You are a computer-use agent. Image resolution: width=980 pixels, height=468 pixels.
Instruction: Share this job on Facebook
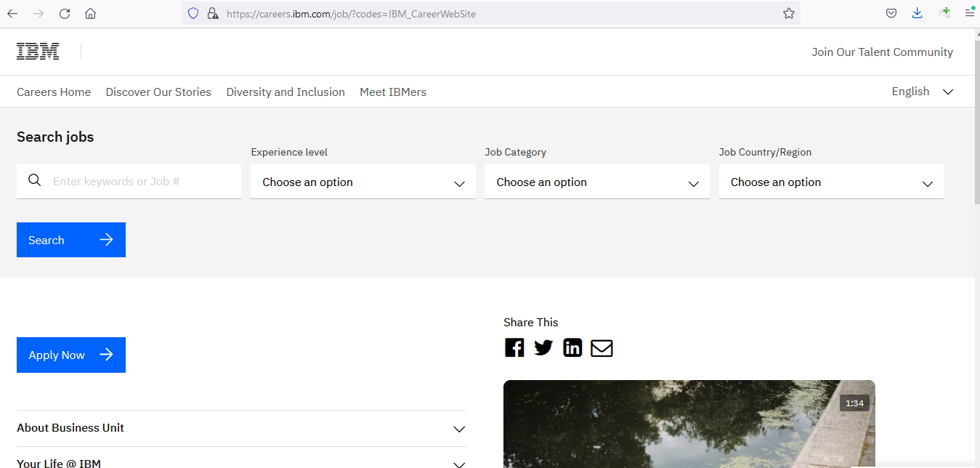click(514, 347)
